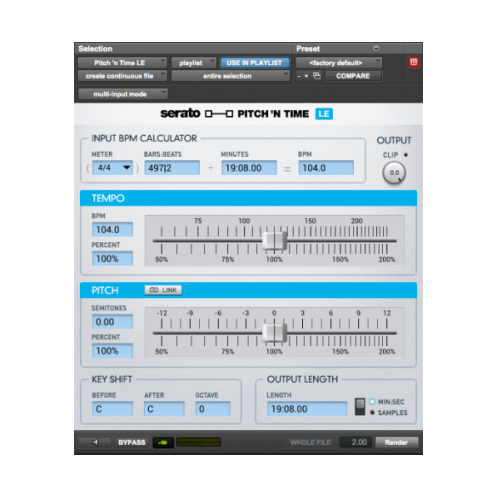
Task: Click the green level readout display
Action: click(x=163, y=443)
